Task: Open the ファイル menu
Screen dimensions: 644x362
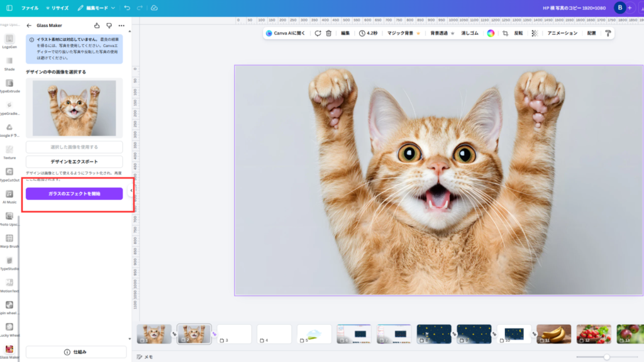Action: click(30, 8)
